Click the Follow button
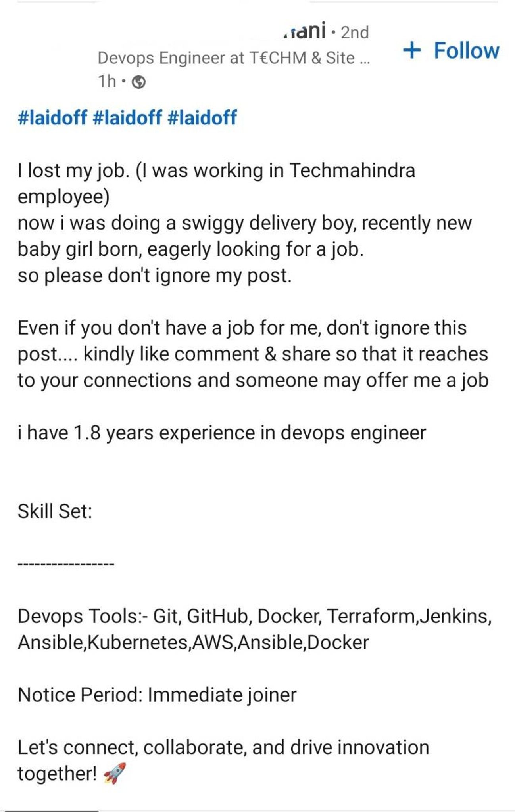This screenshot has width=515, height=812. [x=466, y=51]
